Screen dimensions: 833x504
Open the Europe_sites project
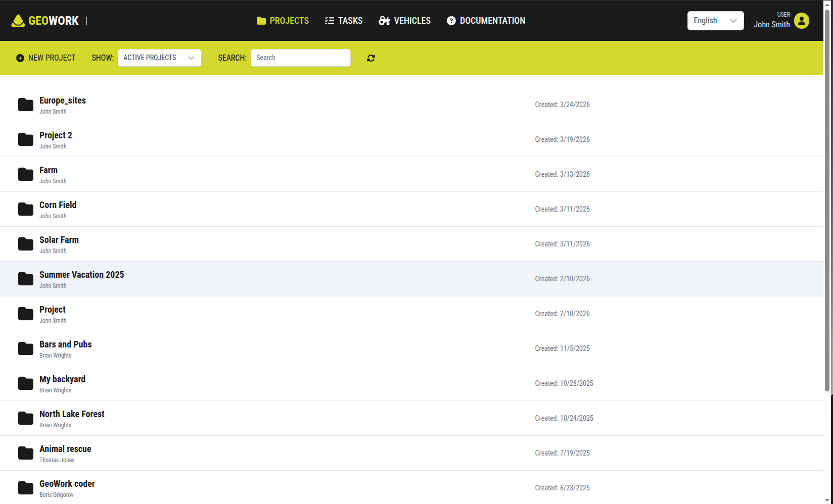click(411, 105)
